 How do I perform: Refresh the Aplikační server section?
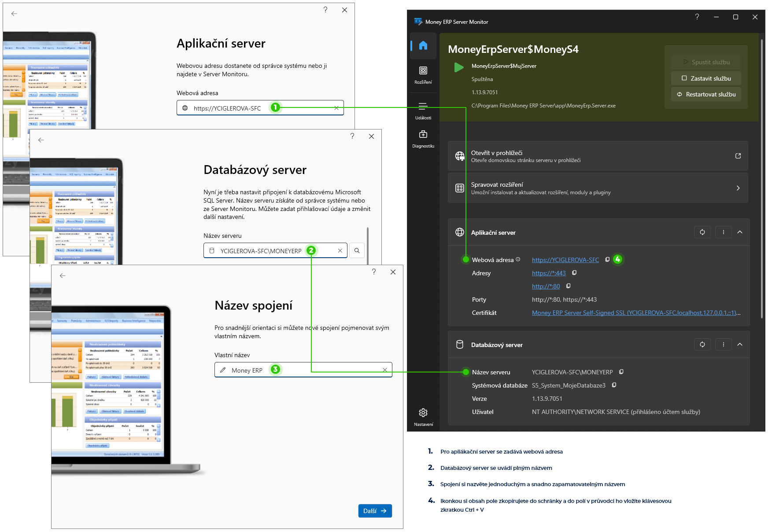(x=702, y=232)
